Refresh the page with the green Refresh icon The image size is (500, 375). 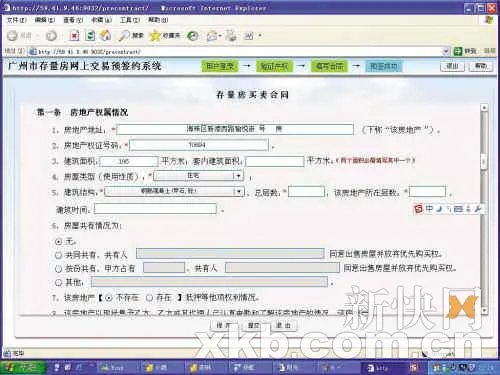90,35
